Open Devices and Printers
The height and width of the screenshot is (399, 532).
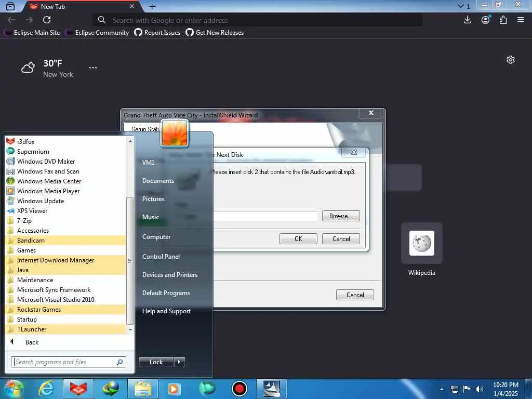pos(170,274)
